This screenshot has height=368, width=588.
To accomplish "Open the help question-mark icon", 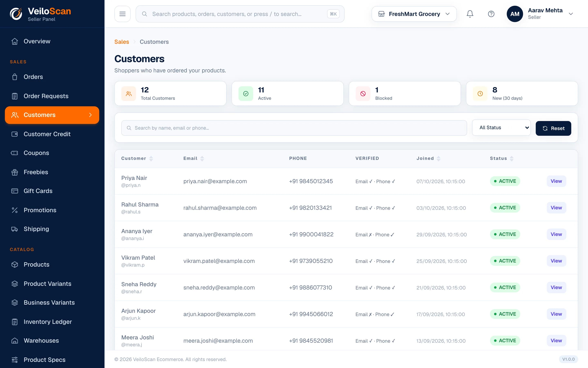I will point(491,14).
